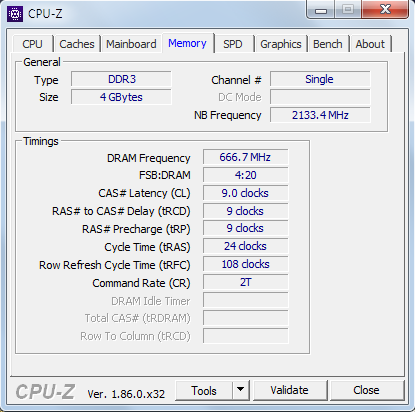Click the Close button at bottom

(366, 390)
